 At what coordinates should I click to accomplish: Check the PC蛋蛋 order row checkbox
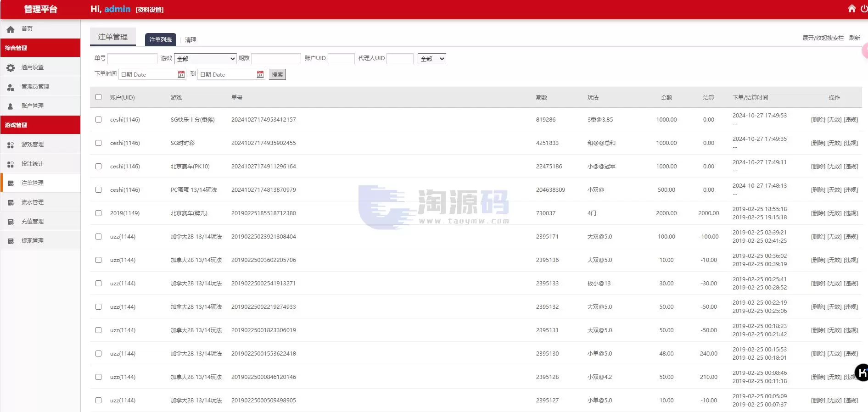point(98,189)
